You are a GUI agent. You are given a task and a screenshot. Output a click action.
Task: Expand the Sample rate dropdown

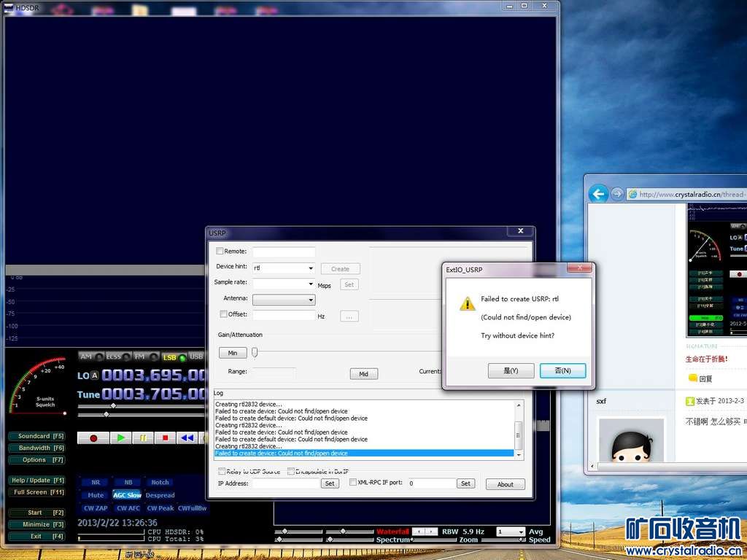tap(311, 284)
